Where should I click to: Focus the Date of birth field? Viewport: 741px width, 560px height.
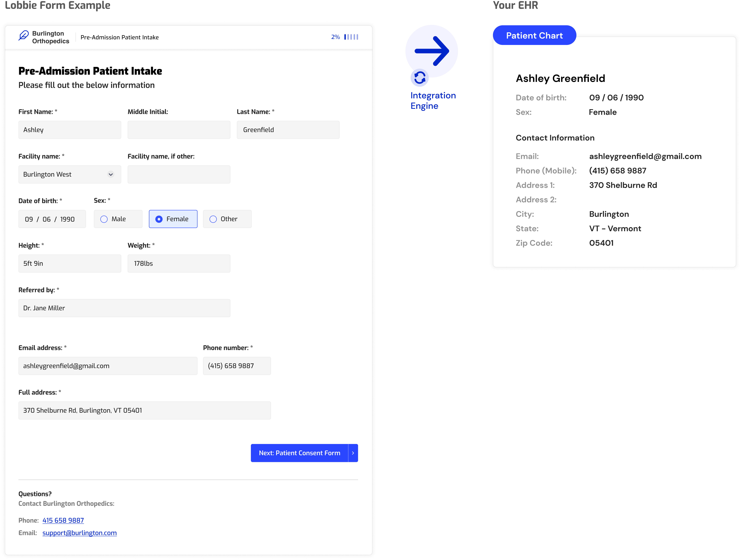click(x=52, y=219)
